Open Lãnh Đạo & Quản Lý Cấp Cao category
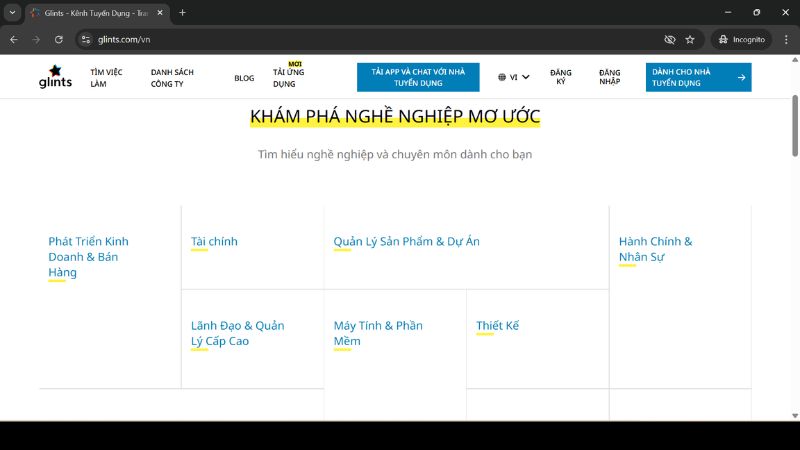Image resolution: width=800 pixels, height=450 pixels. pyautogui.click(x=237, y=333)
